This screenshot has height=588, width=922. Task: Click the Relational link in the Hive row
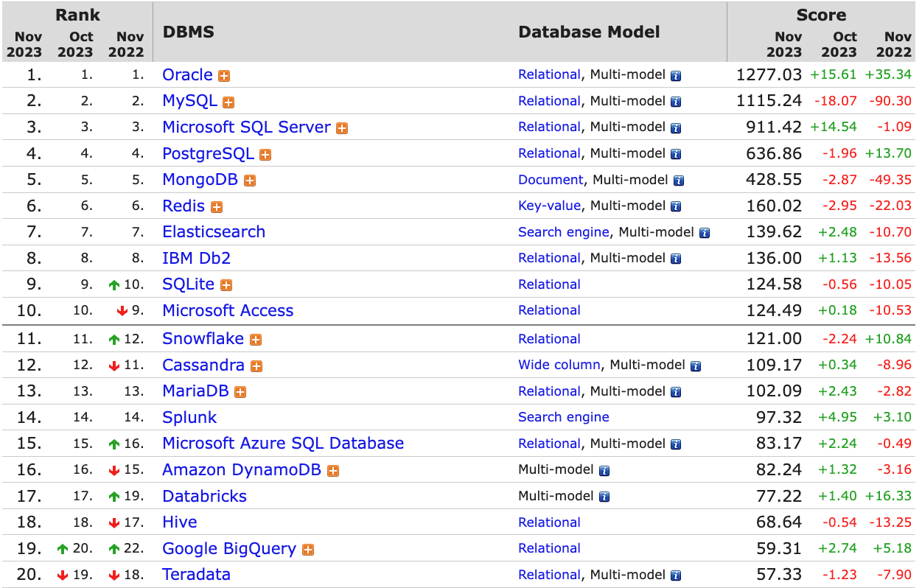click(x=549, y=522)
